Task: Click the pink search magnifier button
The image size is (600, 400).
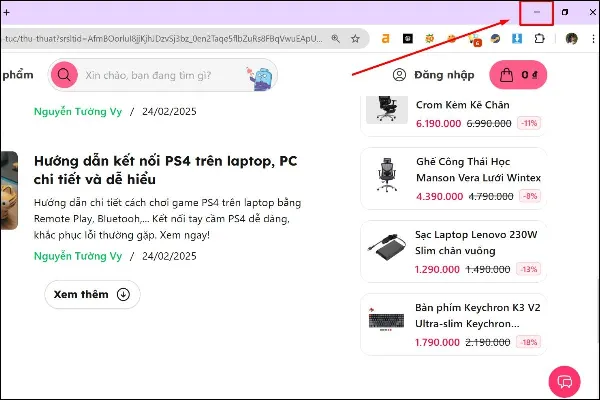Action: click(x=64, y=75)
